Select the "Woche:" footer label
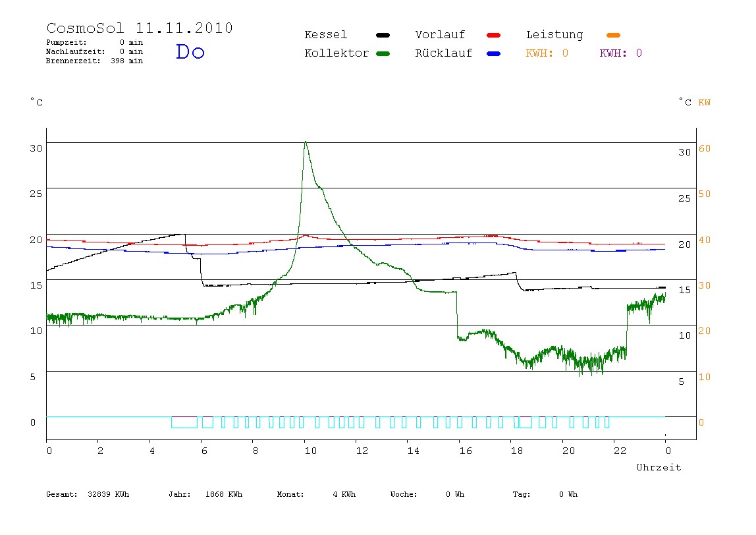 tap(404, 494)
